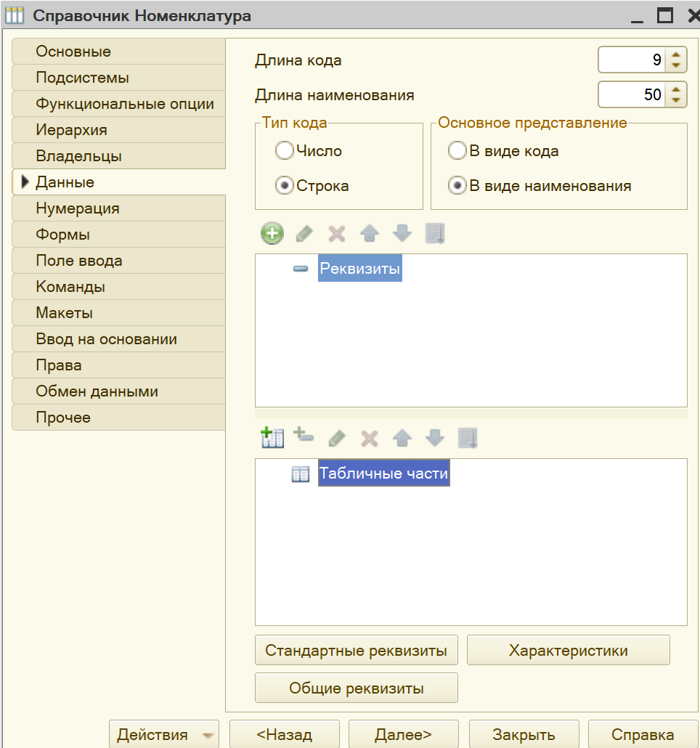Switch to the Ввод на основании tab
Image resolution: width=700 pixels, height=748 pixels.
pyautogui.click(x=119, y=339)
